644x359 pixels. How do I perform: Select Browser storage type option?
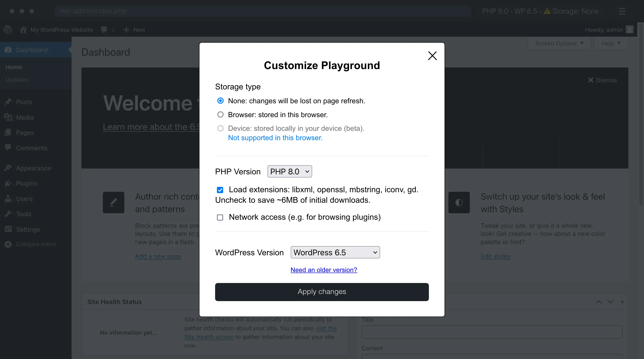(x=220, y=114)
